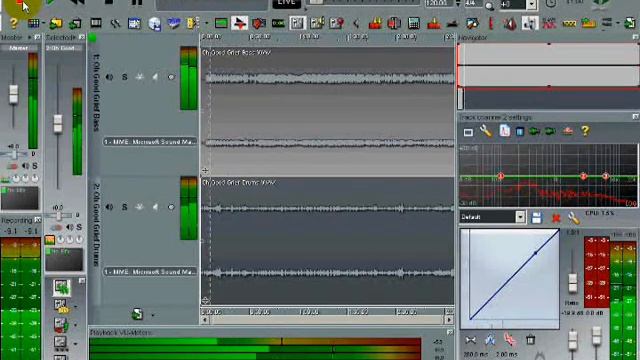This screenshot has width=640, height=360.
Task: Open preset wrench icon beside red X
Action: click(x=573, y=218)
